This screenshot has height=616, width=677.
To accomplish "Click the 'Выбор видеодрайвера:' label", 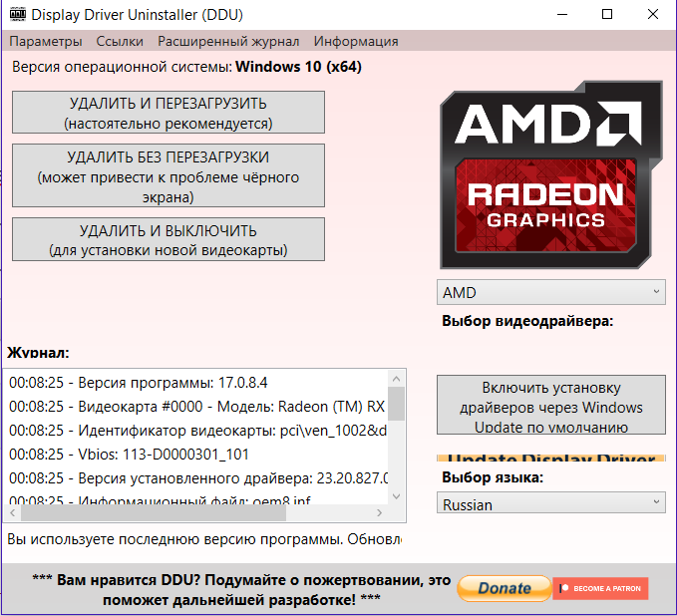I will [x=527, y=321].
